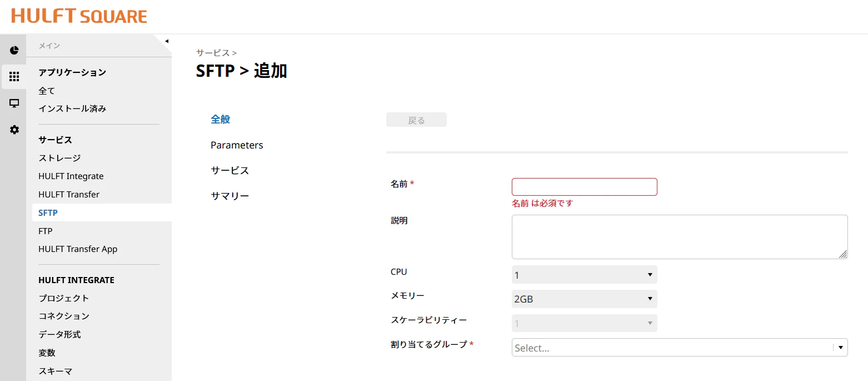Image resolution: width=868 pixels, height=381 pixels.
Task: Open the monitor icon in sidebar
Action: (14, 103)
